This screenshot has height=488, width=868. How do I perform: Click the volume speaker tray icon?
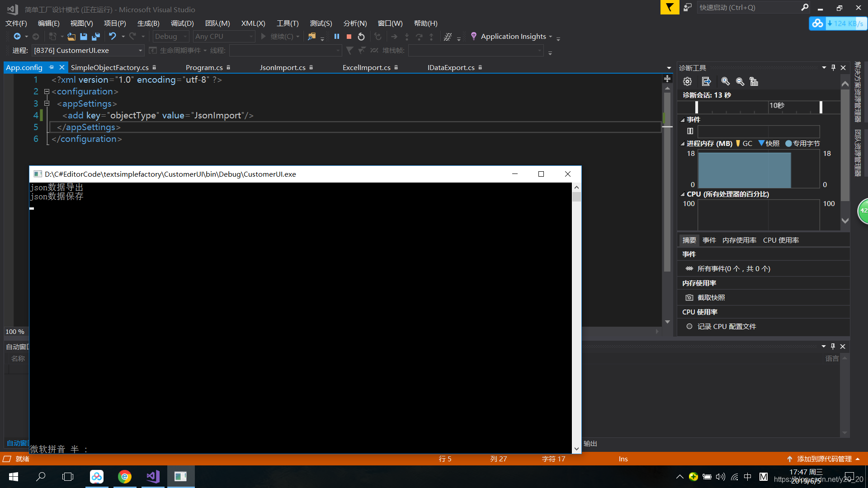pyautogui.click(x=721, y=477)
